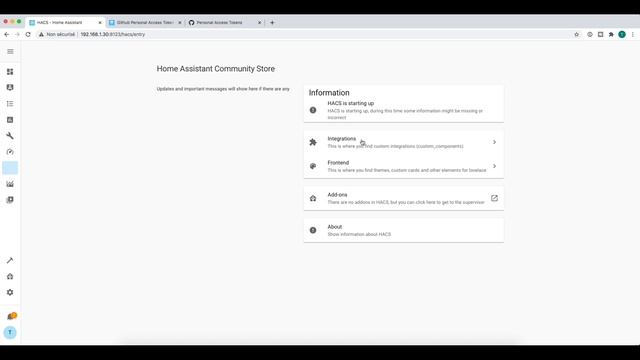Open the browser extensions puzzle icon

[611, 35]
